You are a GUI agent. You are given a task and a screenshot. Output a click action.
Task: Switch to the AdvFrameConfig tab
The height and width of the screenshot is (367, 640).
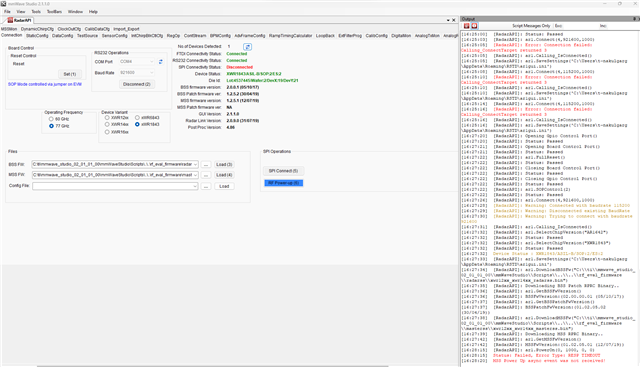pyautogui.click(x=250, y=36)
